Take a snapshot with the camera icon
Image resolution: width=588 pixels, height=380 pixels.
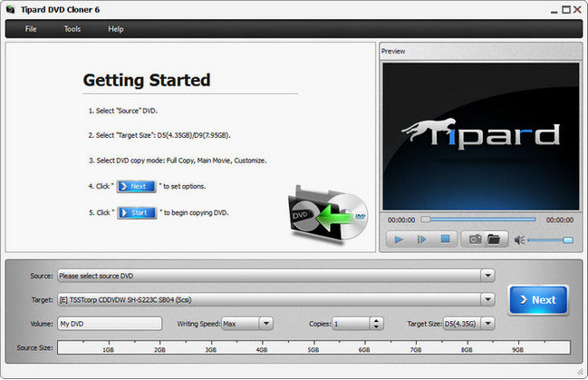click(x=473, y=239)
